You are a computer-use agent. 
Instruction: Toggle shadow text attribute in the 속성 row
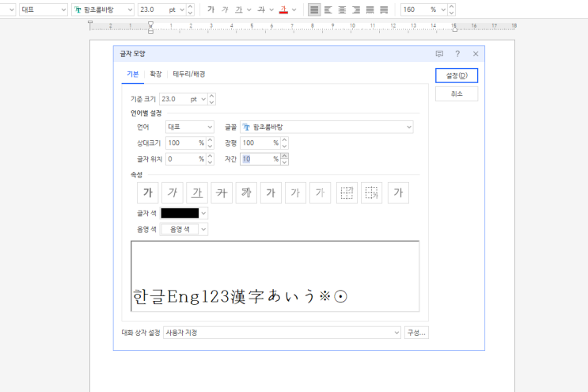click(x=271, y=192)
